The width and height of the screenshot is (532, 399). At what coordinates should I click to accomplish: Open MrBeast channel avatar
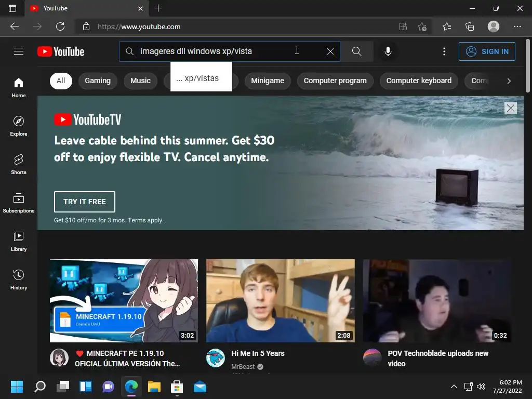[x=216, y=357]
